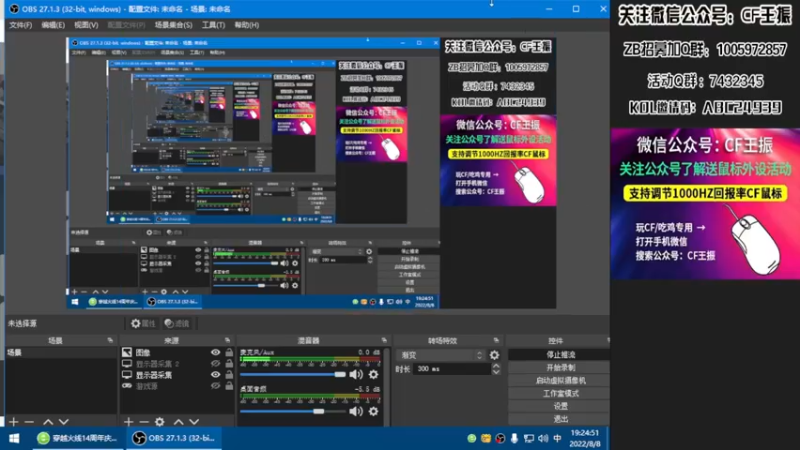Viewport: 800px width, 450px height.
Task: Show the 游戏源 source with its eye icon
Action: (x=215, y=386)
